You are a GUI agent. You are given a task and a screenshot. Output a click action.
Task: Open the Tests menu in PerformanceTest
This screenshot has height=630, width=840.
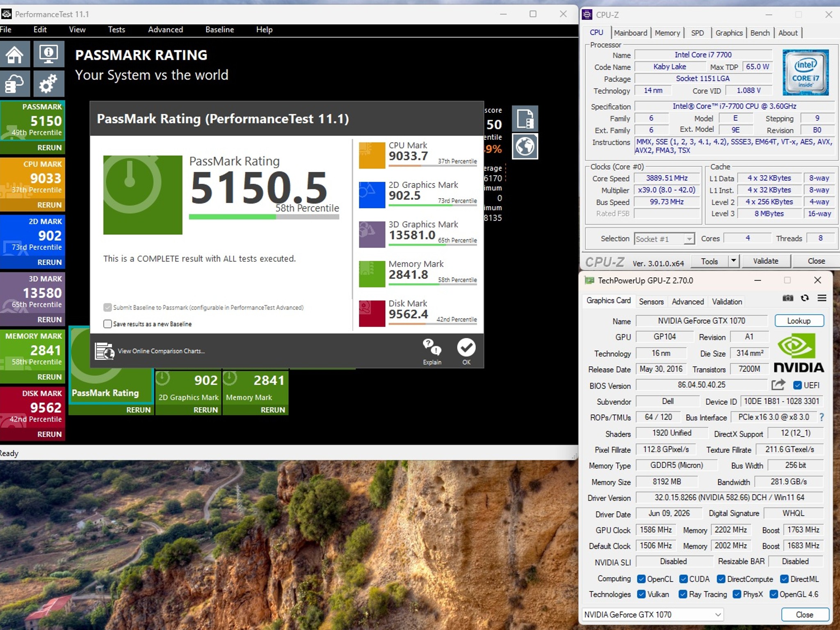click(x=116, y=30)
